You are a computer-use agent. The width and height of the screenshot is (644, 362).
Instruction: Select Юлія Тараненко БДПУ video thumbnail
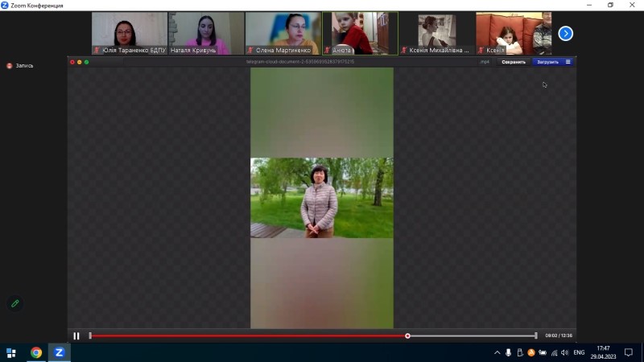tap(130, 33)
